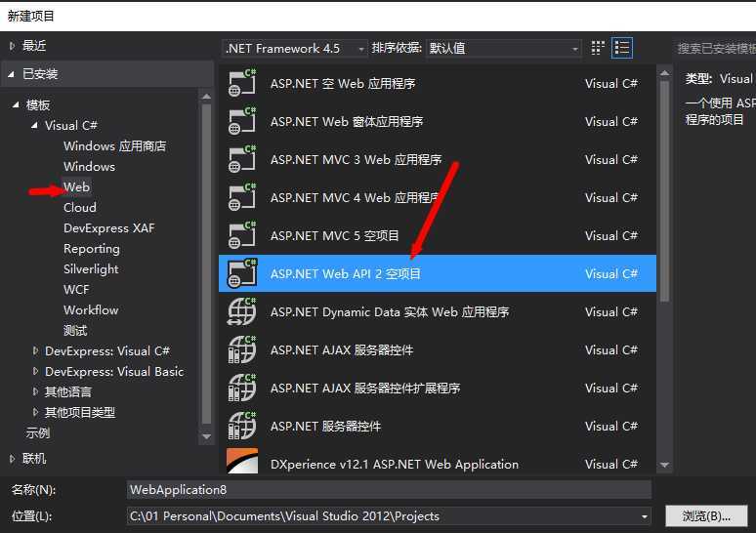Select the Reporting category
This screenshot has height=533, width=756.
pos(92,249)
